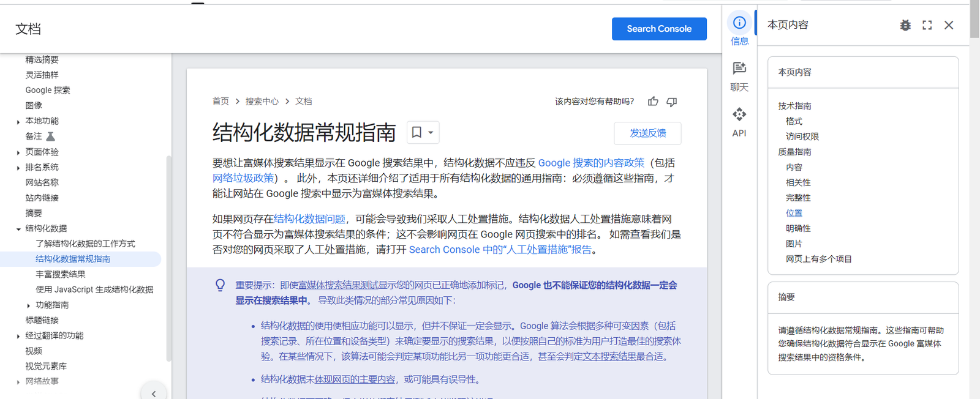980x399 pixels.
Task: Jump to 完整性 in page contents
Action: [798, 198]
